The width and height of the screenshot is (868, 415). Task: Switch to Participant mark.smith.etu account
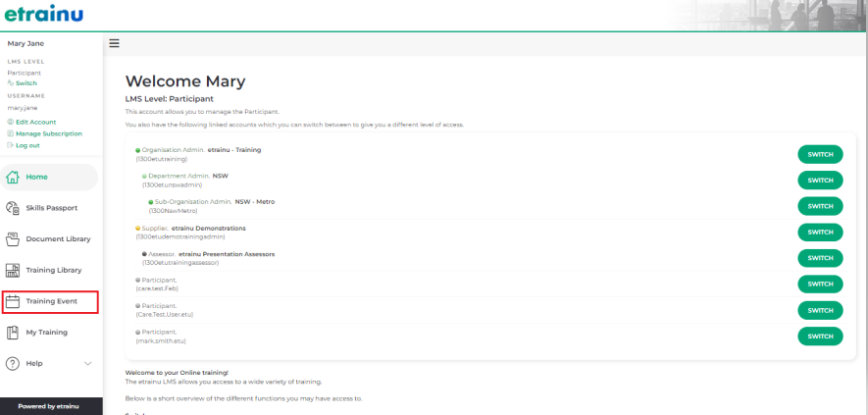[x=820, y=336]
